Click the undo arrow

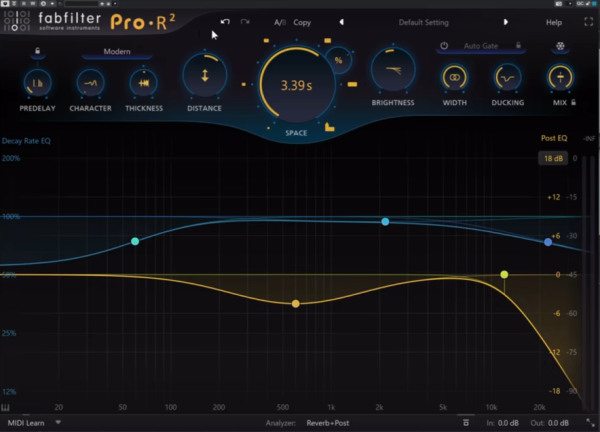click(225, 22)
